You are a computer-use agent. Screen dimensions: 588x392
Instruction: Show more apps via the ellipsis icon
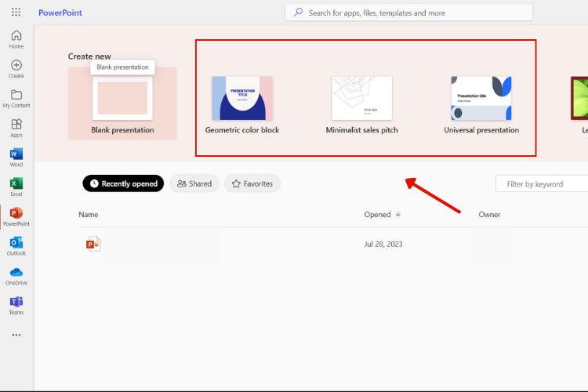tap(16, 335)
